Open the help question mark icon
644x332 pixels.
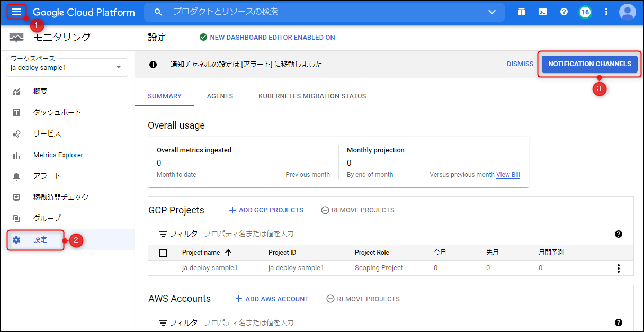coord(564,12)
